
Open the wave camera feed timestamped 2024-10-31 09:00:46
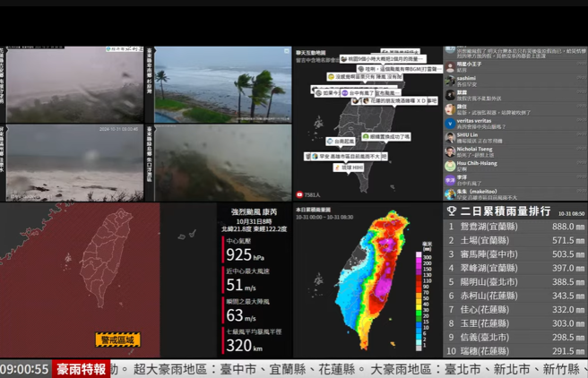click(75, 163)
